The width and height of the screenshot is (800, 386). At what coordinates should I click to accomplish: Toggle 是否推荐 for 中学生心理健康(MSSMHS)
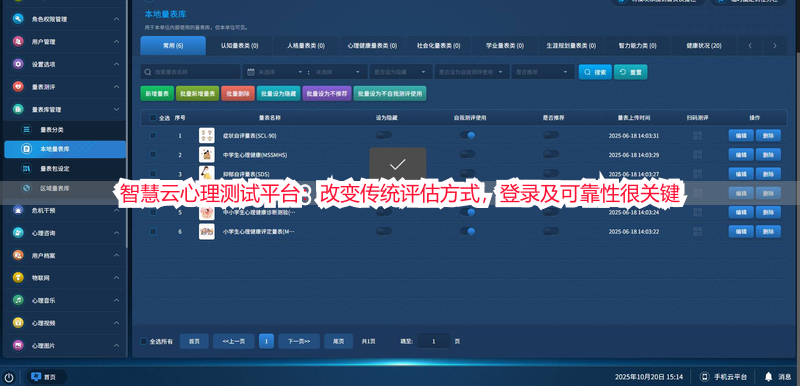point(551,154)
